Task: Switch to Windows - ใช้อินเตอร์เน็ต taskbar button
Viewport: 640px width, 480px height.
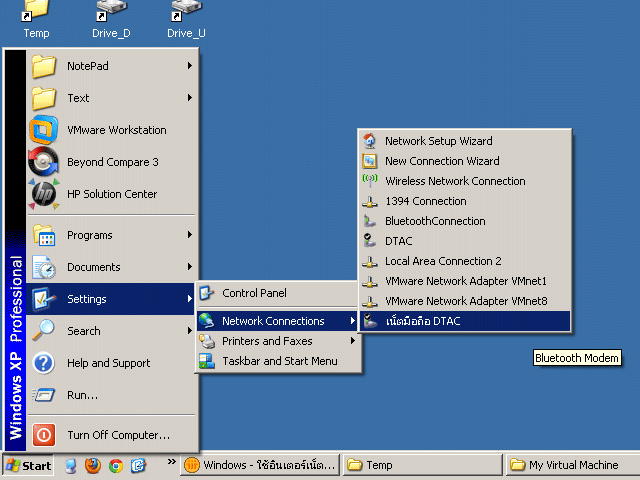Action: (260, 465)
